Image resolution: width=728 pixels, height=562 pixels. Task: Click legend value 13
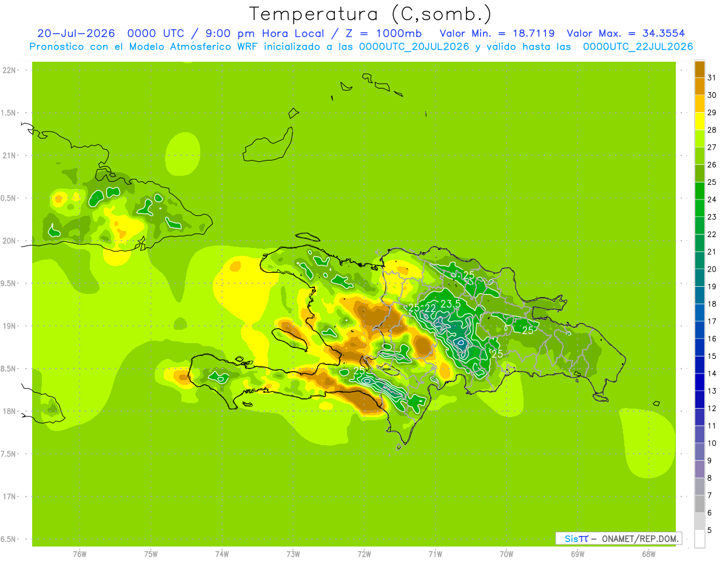712,390
